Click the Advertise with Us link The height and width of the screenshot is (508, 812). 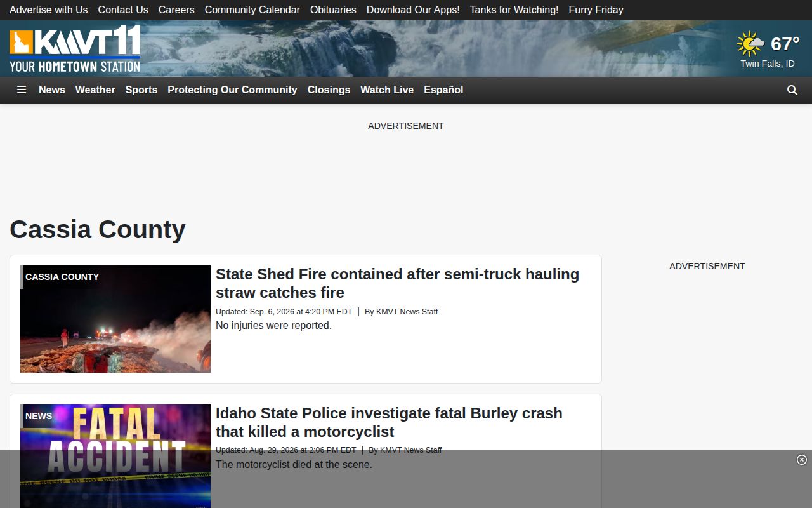click(49, 10)
